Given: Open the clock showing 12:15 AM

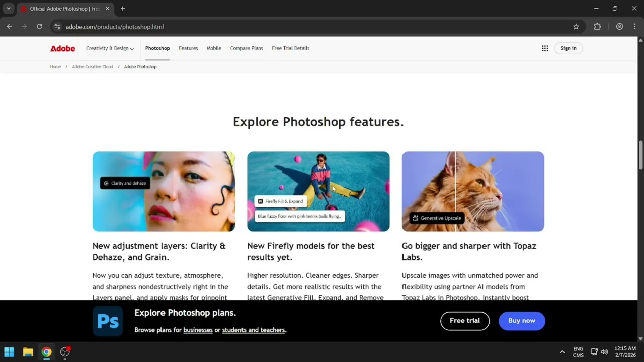Looking at the screenshot, I should click(625, 352).
